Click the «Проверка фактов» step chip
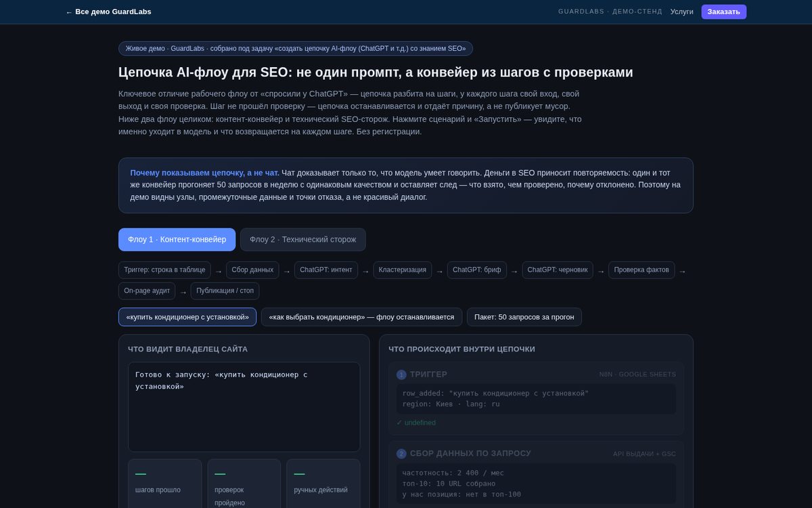The height and width of the screenshot is (508, 812). [x=641, y=270]
